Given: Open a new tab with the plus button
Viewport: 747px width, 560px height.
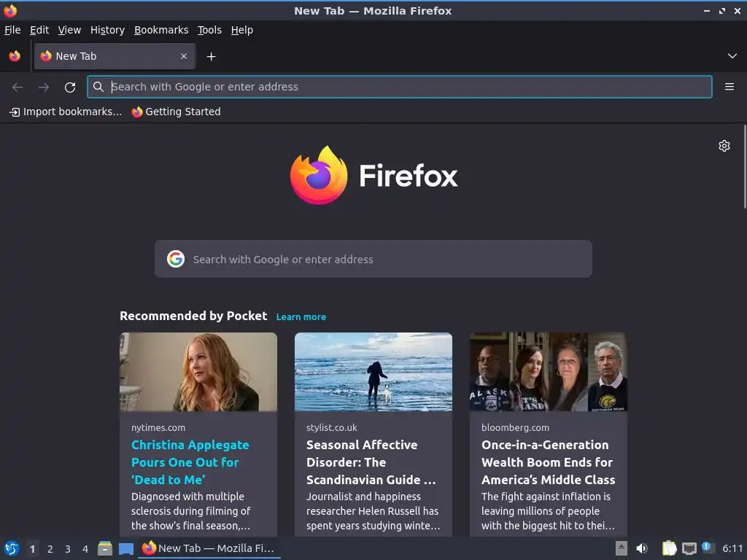Looking at the screenshot, I should tap(211, 57).
